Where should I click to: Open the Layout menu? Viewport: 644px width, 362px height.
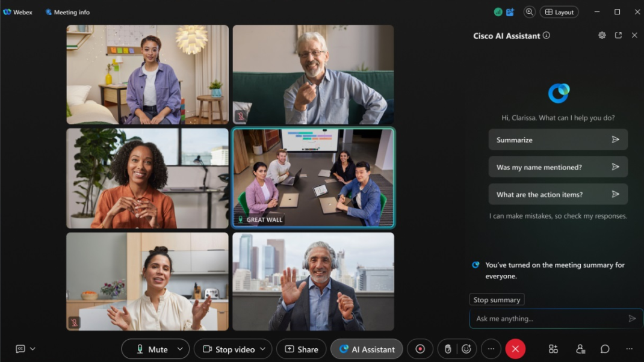pos(559,12)
